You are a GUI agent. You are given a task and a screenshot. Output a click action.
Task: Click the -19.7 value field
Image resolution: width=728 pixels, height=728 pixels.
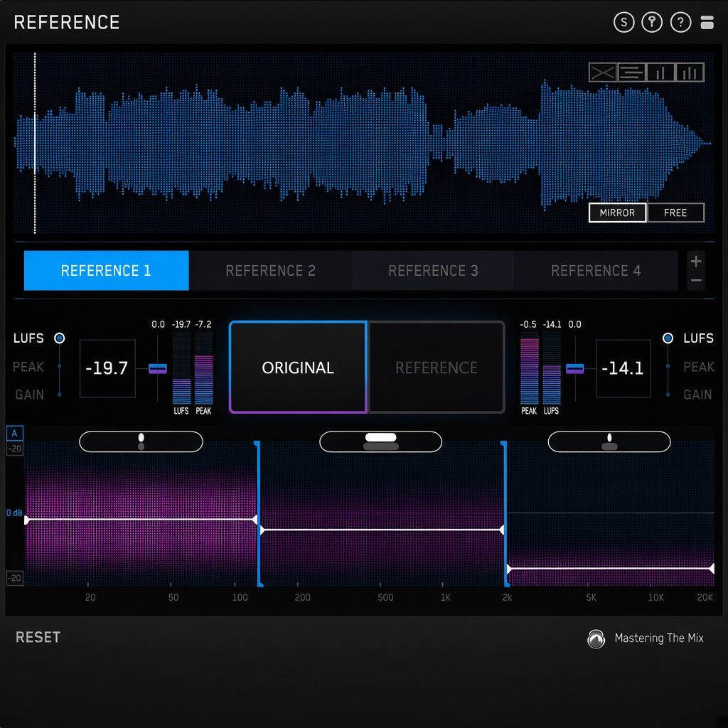[107, 368]
